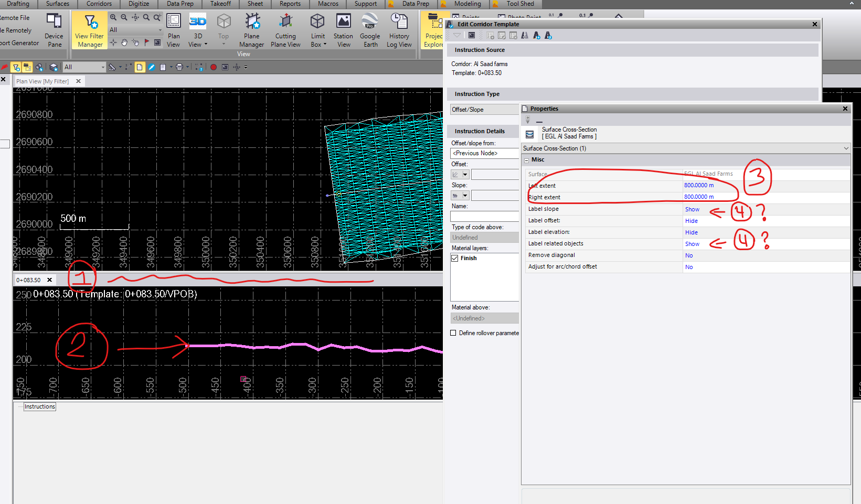The height and width of the screenshot is (504, 861).
Task: Switch to the Corridors ribbon tab
Action: (x=99, y=4)
